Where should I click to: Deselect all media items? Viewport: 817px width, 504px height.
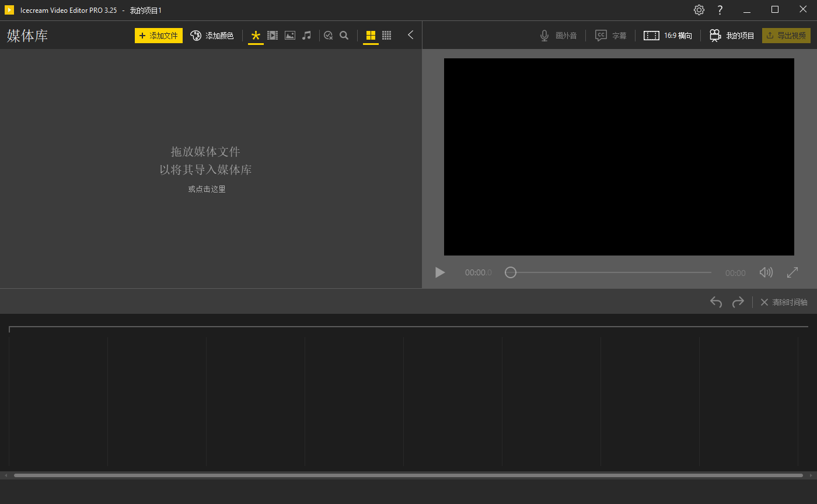tap(328, 35)
